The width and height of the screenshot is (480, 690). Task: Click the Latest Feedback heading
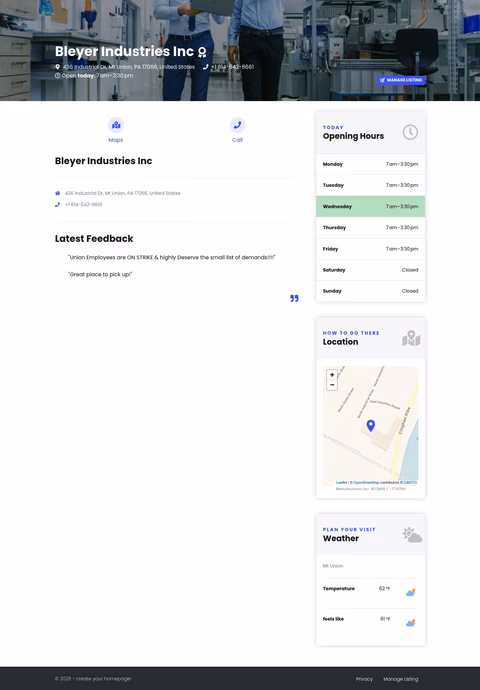(94, 239)
